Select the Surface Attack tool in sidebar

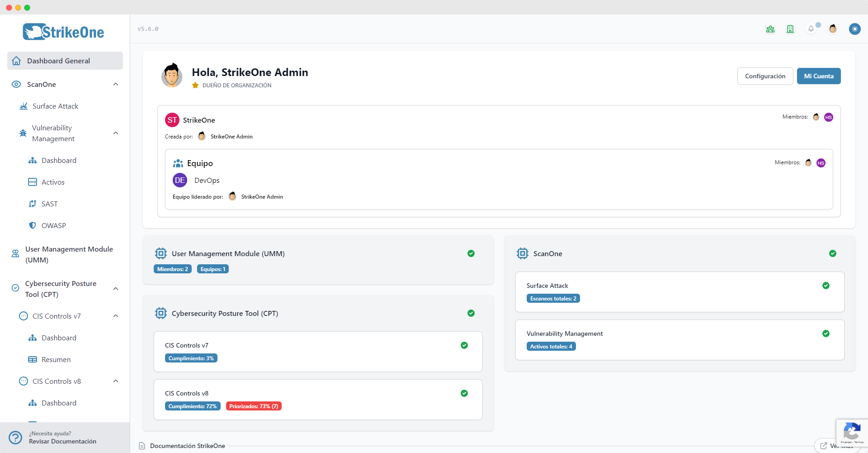(x=55, y=106)
